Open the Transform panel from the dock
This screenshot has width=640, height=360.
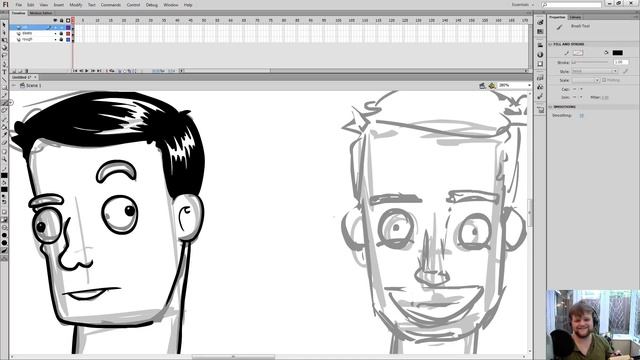coord(540,64)
